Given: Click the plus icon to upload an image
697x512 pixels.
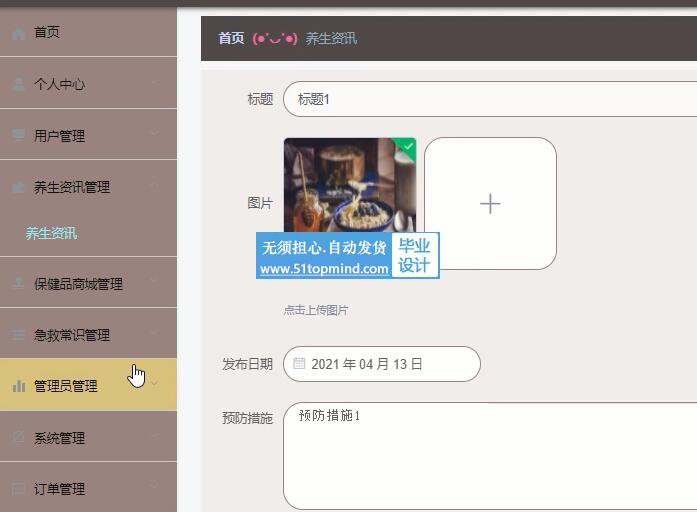Looking at the screenshot, I should (x=490, y=204).
